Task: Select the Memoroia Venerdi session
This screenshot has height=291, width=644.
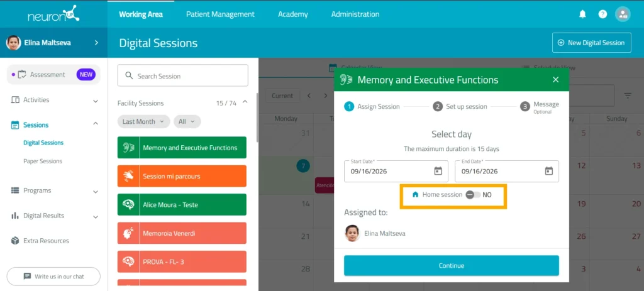Action: (x=182, y=233)
